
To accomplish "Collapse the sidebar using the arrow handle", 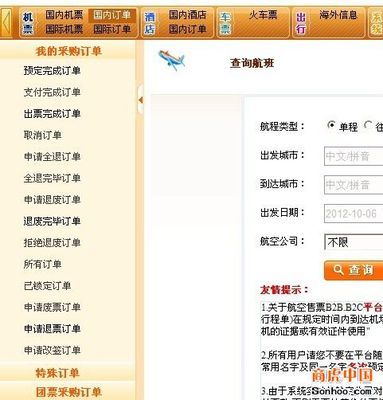I will pyautogui.click(x=140, y=99).
